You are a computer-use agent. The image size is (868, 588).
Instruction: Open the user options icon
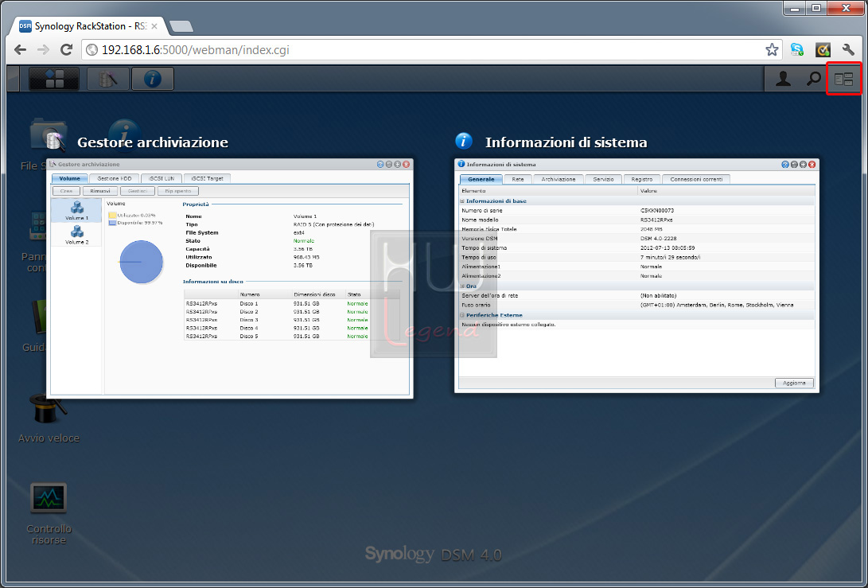[783, 79]
